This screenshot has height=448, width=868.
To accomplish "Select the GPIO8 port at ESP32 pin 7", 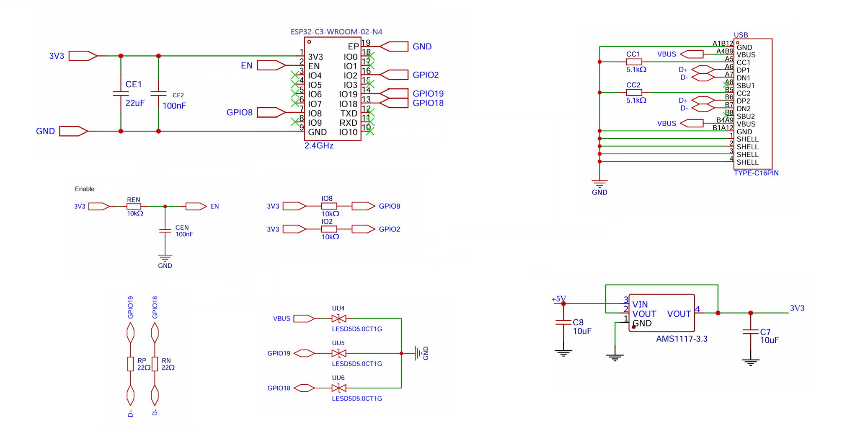I will 271,112.
